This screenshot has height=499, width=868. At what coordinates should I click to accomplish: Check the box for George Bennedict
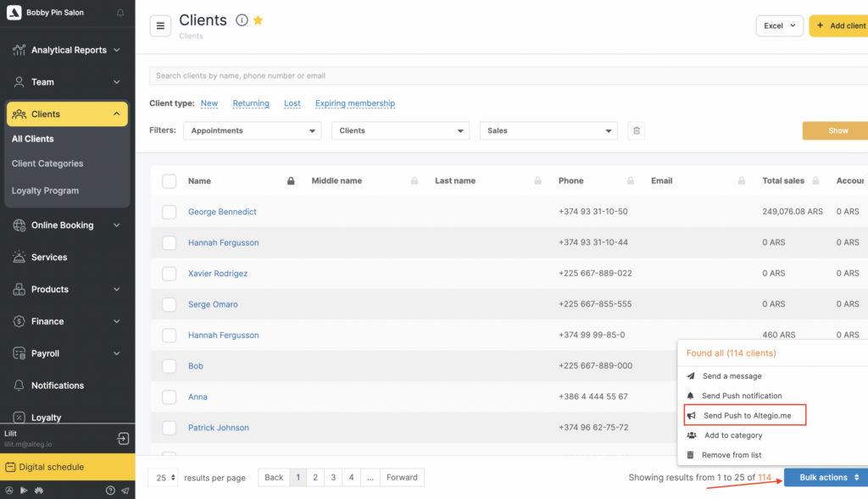point(169,212)
